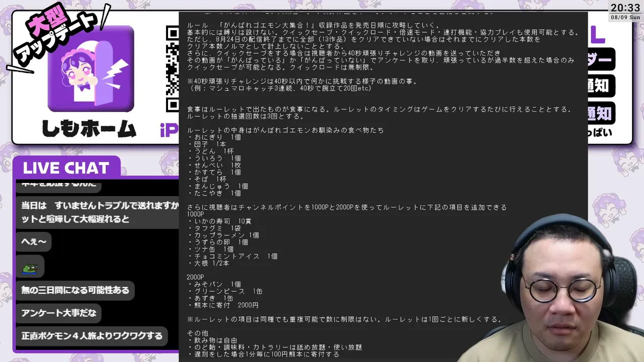
Task: Click the "しもホーム" title under the icon
Action: 89,129
